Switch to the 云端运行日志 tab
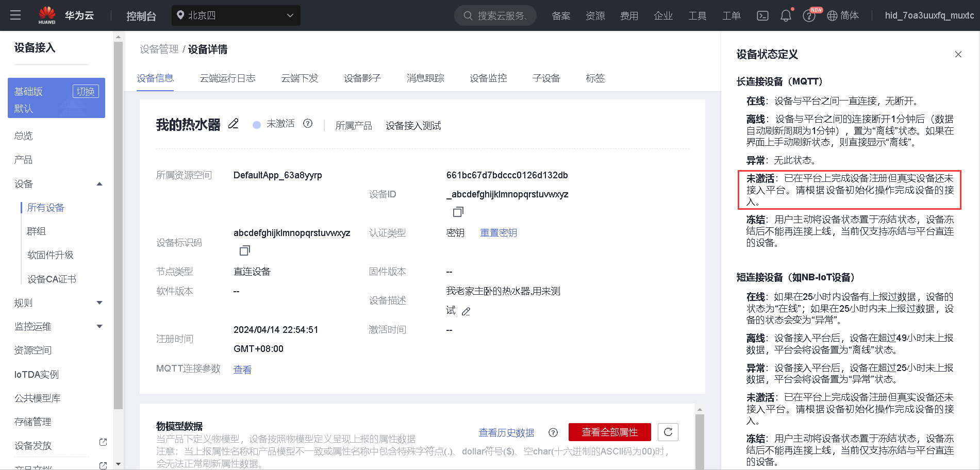980x470 pixels. pos(227,78)
